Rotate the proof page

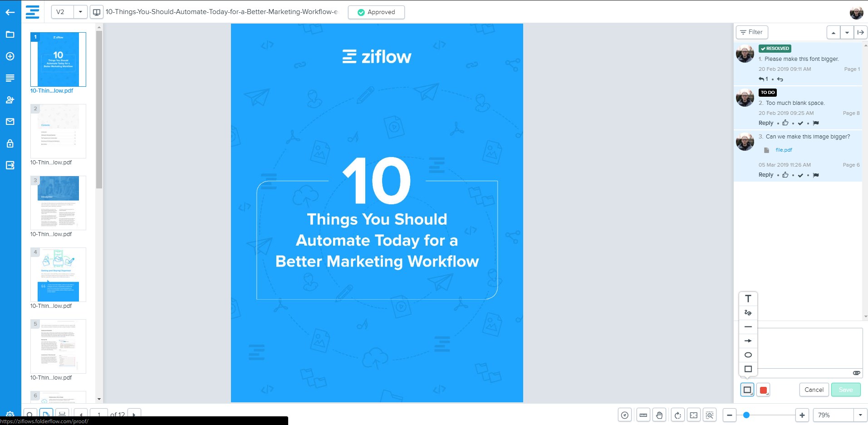pos(677,415)
